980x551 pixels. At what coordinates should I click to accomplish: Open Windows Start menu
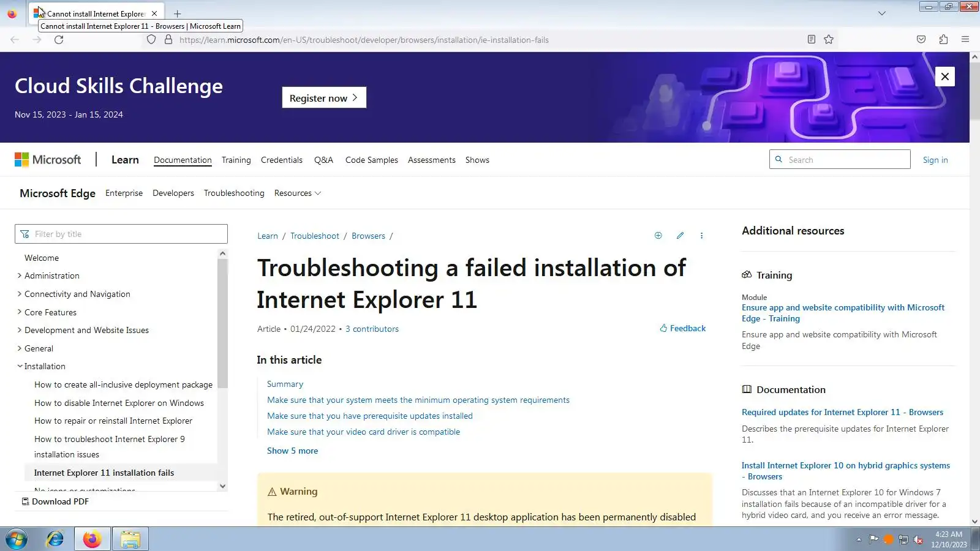tap(17, 539)
